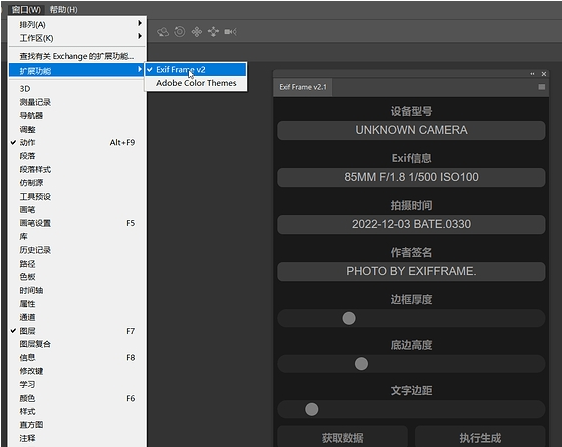Screen dimensions: 562x447
Task: Click the 获取数据 button
Action: [x=342, y=437]
